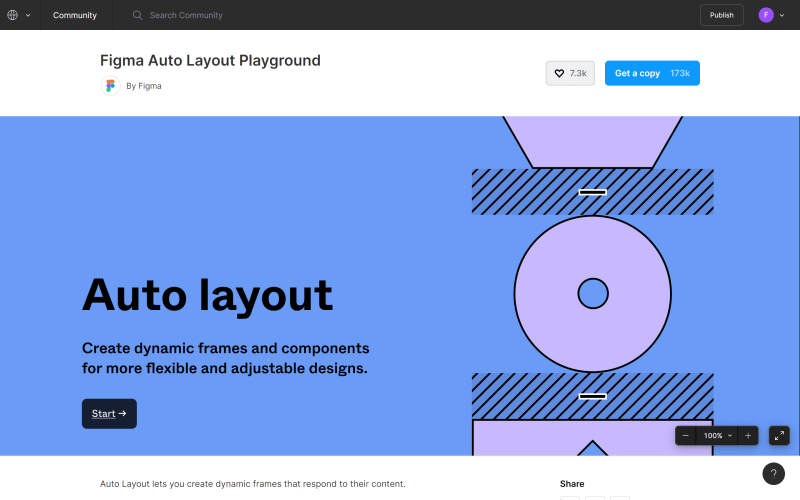Zoom out with the minus icon

click(686, 436)
